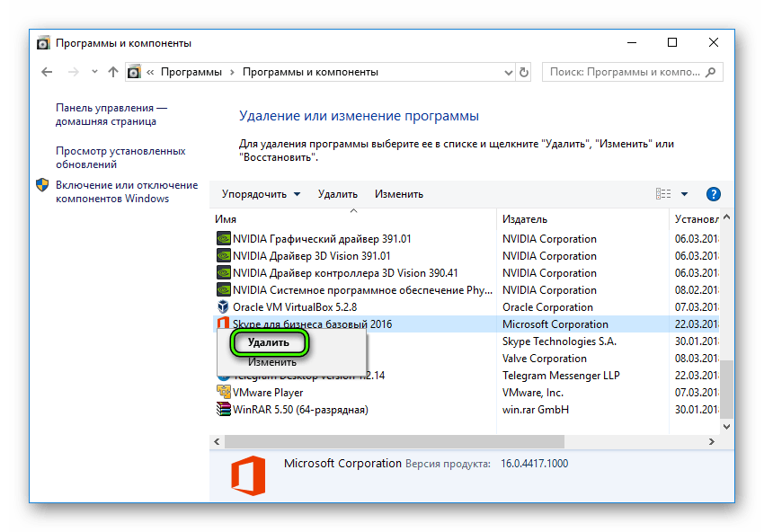Select WinRAR 5.50 (64-разрядная) row text
The width and height of the screenshot is (764, 532).
click(300, 409)
